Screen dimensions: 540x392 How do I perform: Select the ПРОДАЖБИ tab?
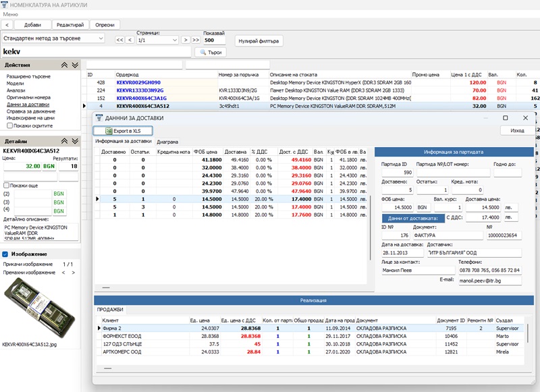(x=110, y=310)
